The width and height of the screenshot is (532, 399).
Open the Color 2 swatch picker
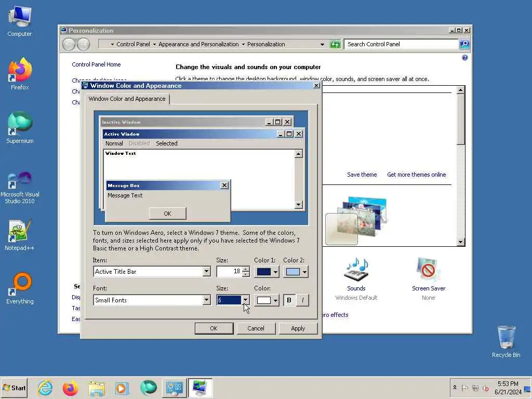point(296,272)
